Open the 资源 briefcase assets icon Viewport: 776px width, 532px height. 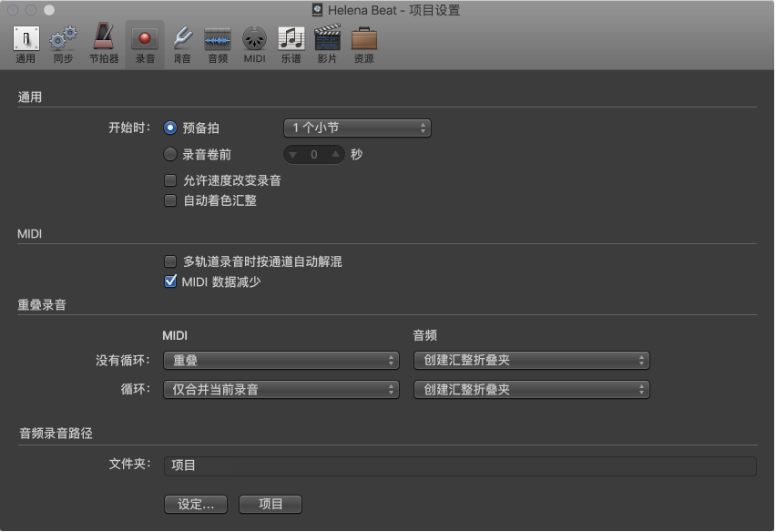[363, 44]
